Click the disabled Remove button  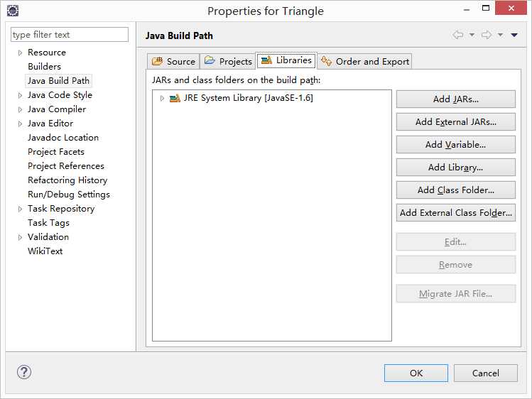coord(456,264)
